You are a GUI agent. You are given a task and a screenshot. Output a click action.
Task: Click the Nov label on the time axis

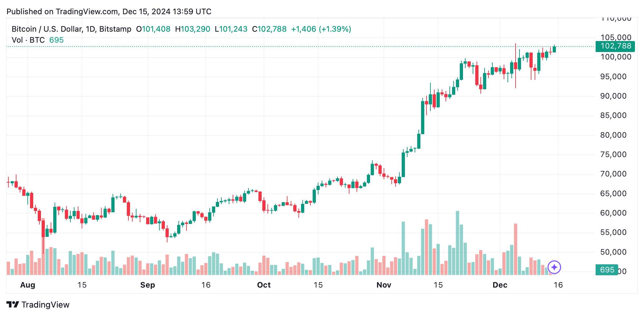pos(384,285)
